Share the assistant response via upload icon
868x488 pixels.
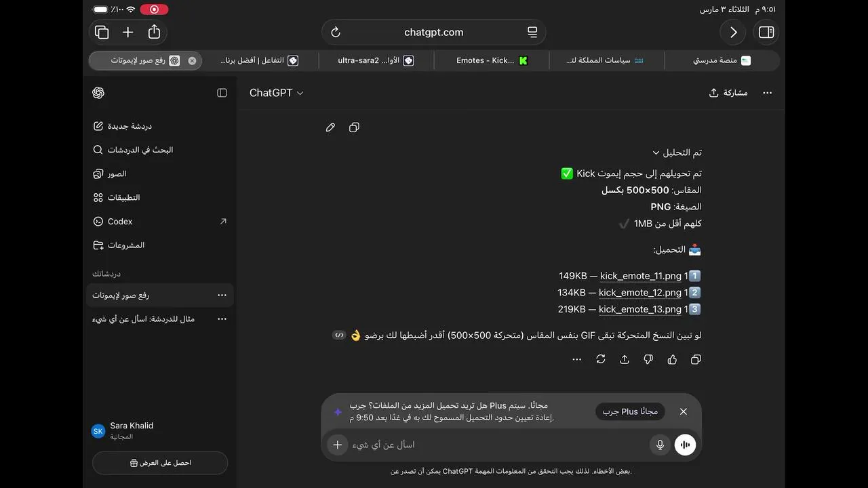click(x=625, y=359)
